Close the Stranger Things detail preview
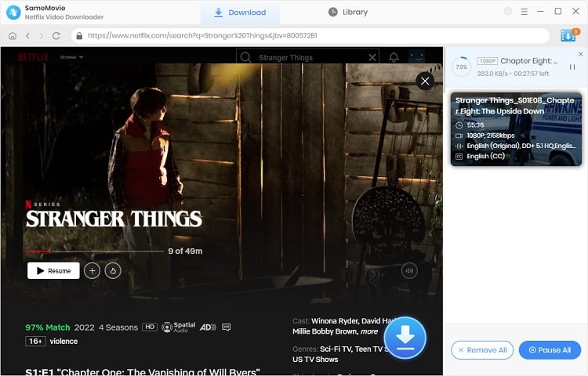Image resolution: width=588 pixels, height=376 pixels. [425, 81]
